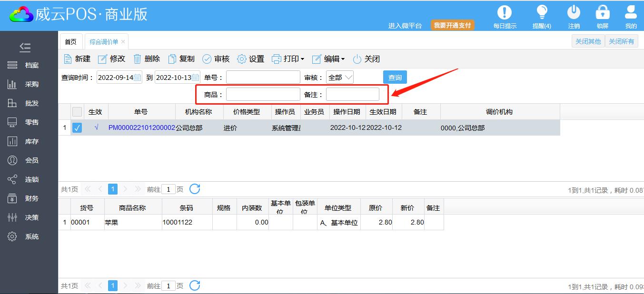Open the 每日提示 daily tips icon
This screenshot has width=644, height=294.
tap(505, 13)
